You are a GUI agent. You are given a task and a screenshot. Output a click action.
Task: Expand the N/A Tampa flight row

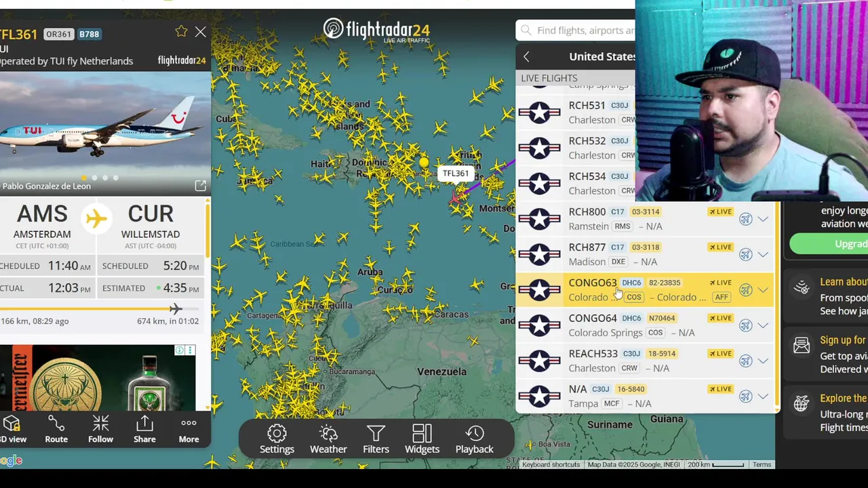click(x=763, y=396)
